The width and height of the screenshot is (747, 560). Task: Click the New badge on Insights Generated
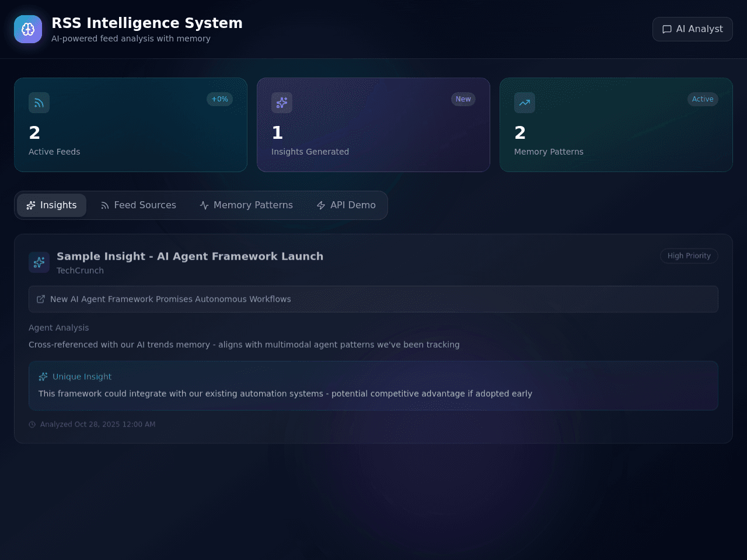(x=463, y=99)
